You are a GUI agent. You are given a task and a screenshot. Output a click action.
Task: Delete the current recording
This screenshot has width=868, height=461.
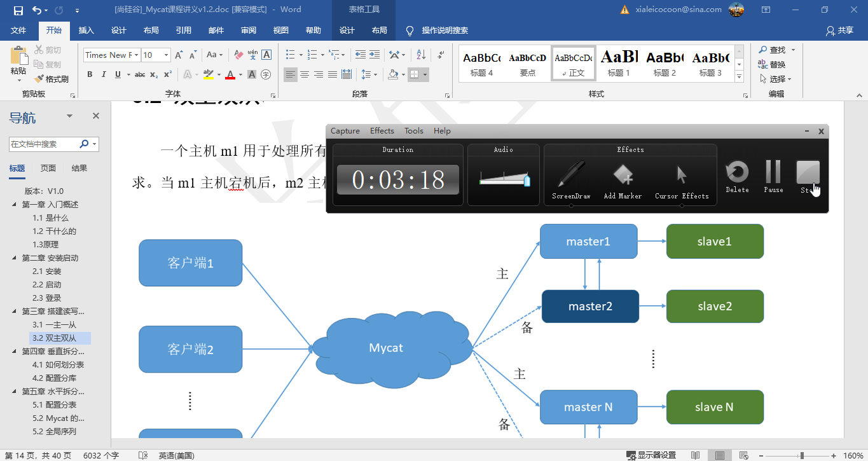coord(737,175)
